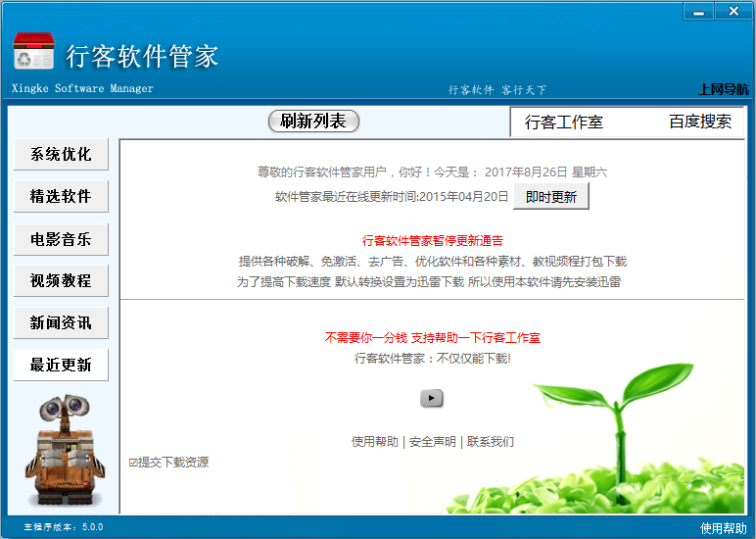Show the 新闻资讯 section
This screenshot has width=756, height=539.
click(x=61, y=323)
